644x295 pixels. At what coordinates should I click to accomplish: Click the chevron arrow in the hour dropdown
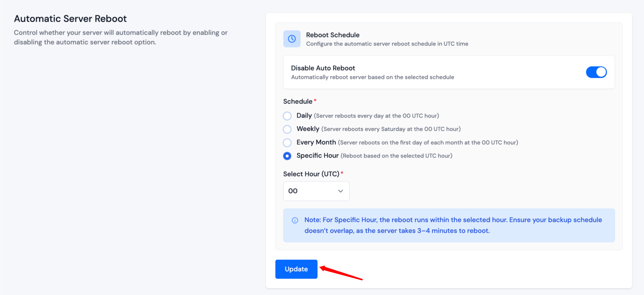click(340, 191)
